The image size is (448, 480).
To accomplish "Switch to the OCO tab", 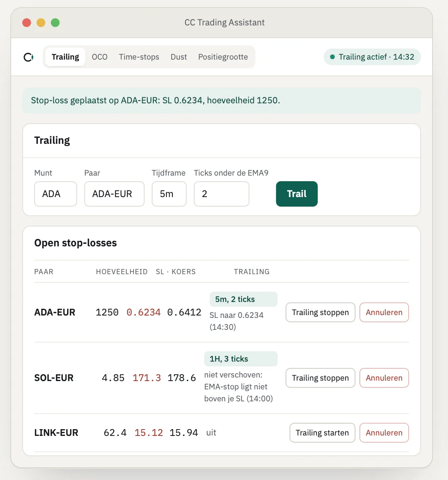I will pyautogui.click(x=100, y=57).
